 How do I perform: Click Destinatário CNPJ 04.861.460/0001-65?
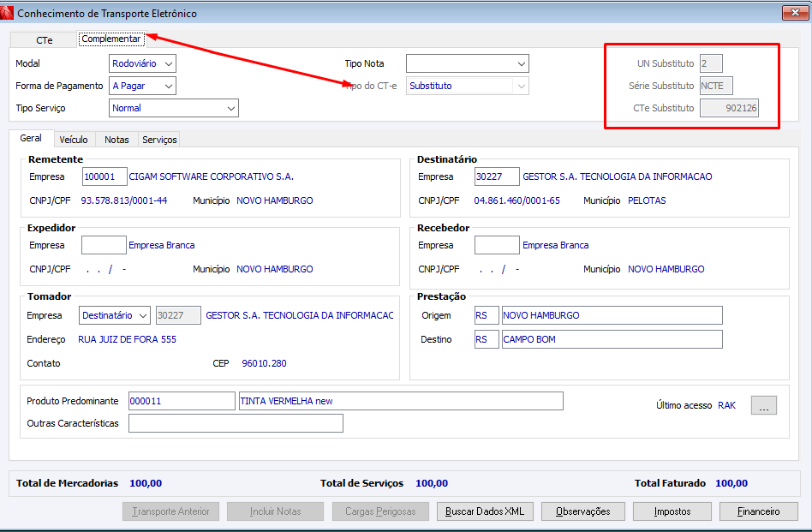516,200
